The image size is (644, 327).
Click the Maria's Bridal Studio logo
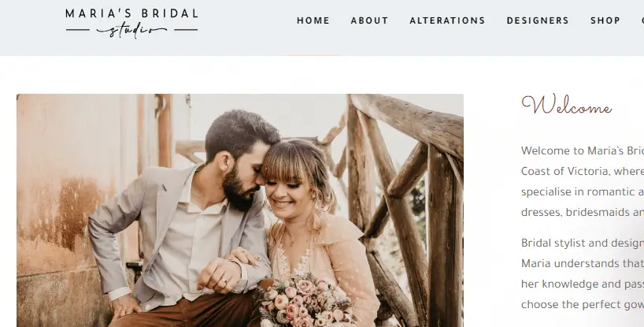pyautogui.click(x=131, y=24)
